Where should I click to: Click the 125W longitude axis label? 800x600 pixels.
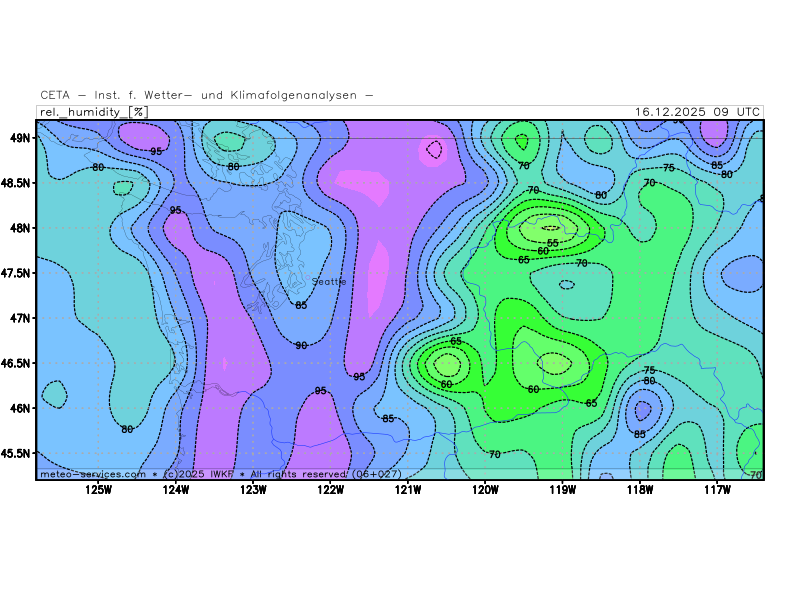(98, 489)
